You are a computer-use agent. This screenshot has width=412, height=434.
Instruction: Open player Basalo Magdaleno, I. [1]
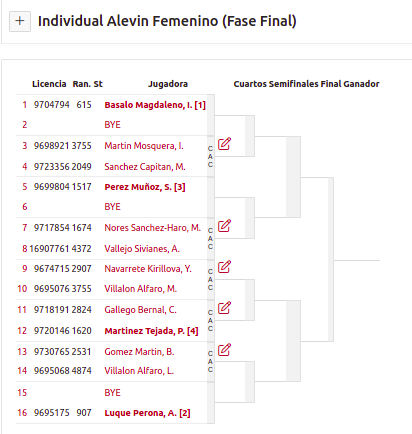pyautogui.click(x=155, y=105)
